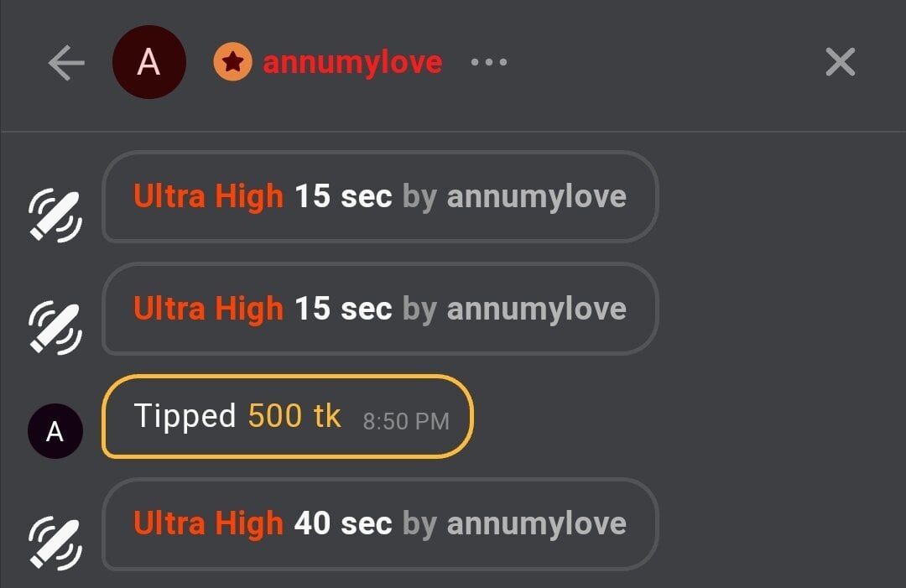Click the second vibrating toy icon

coord(55,327)
